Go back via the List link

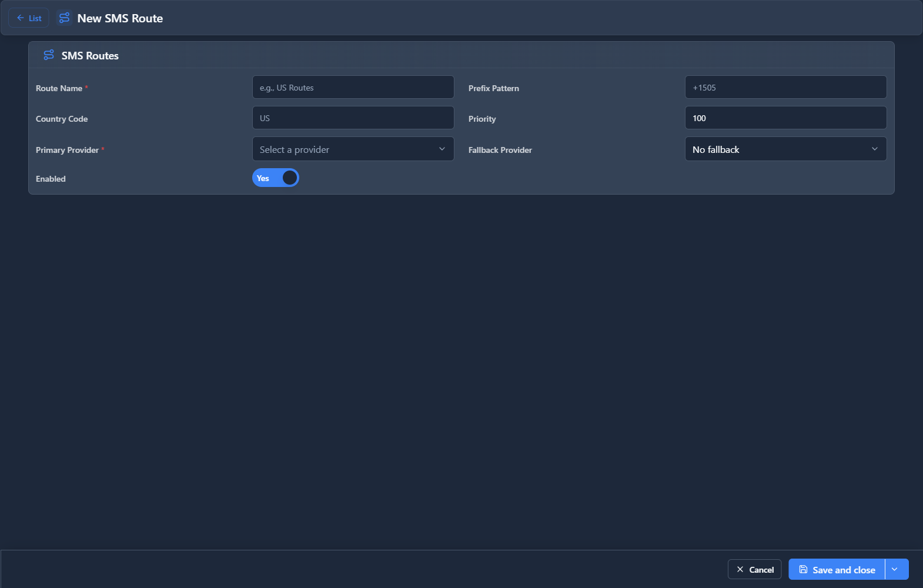[35, 18]
